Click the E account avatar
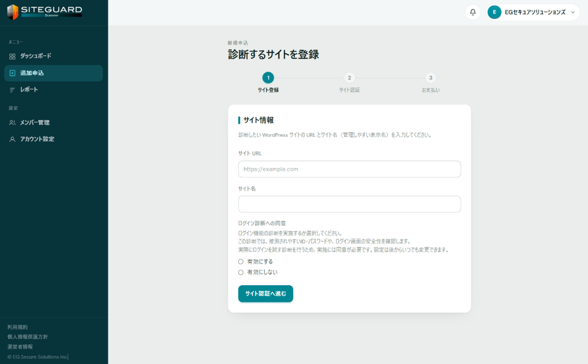Viewport: 588px width, 364px height. tap(494, 12)
